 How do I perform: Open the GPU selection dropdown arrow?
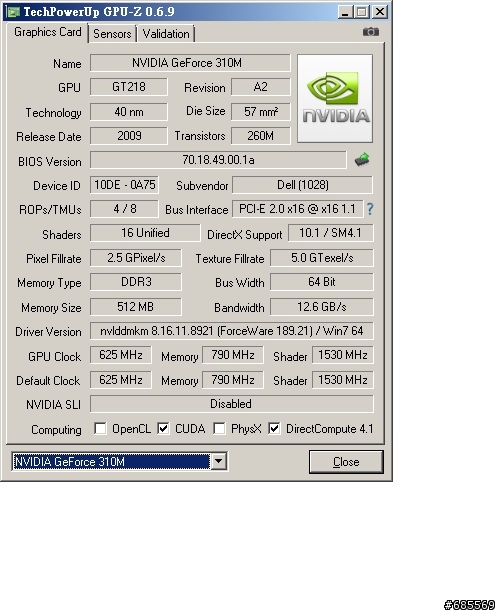(x=219, y=461)
